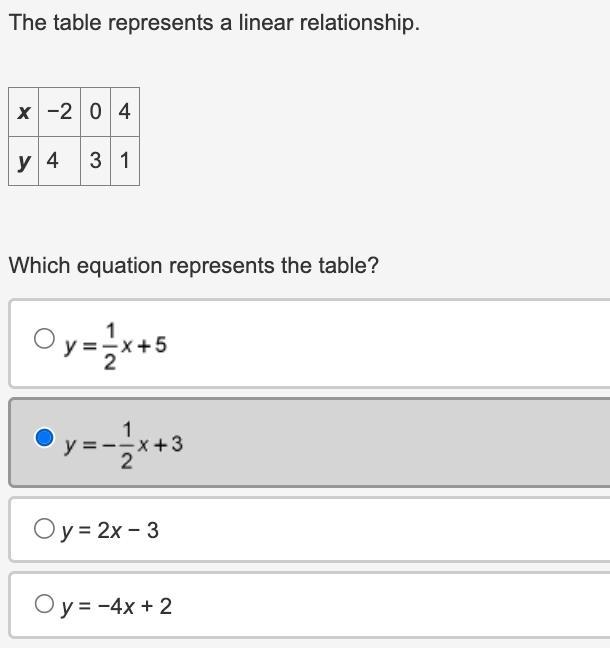The height and width of the screenshot is (648, 610).
Task: Select the 3 cell in the y row
Action: [95, 161]
